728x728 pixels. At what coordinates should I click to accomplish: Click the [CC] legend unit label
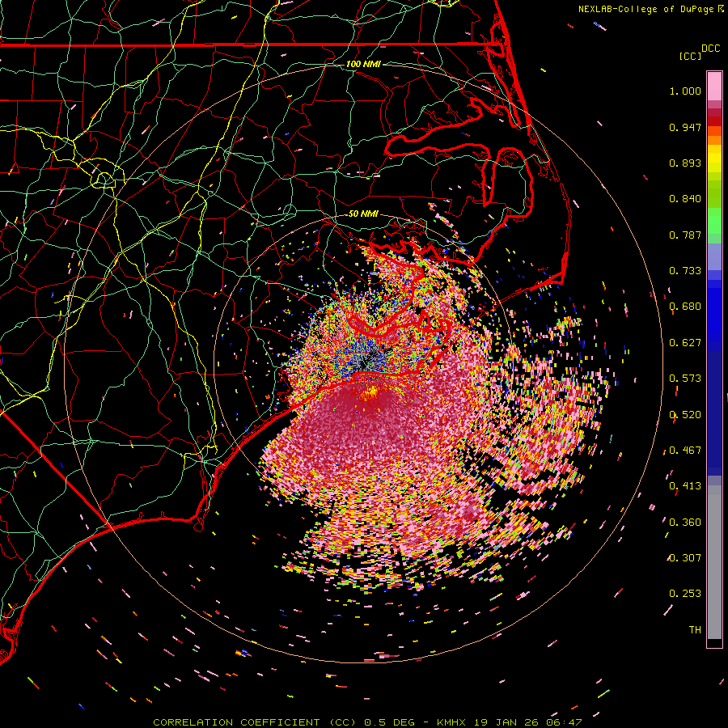690,57
